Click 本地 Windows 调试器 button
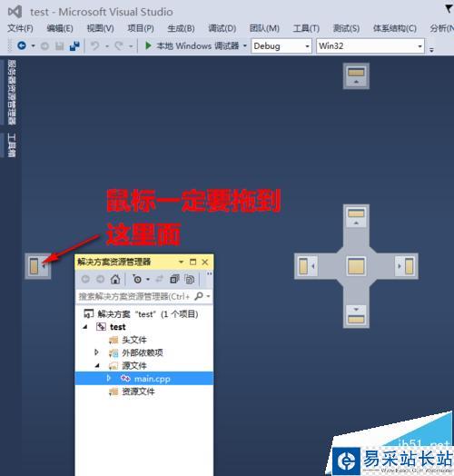This screenshot has width=454, height=476. [x=198, y=45]
